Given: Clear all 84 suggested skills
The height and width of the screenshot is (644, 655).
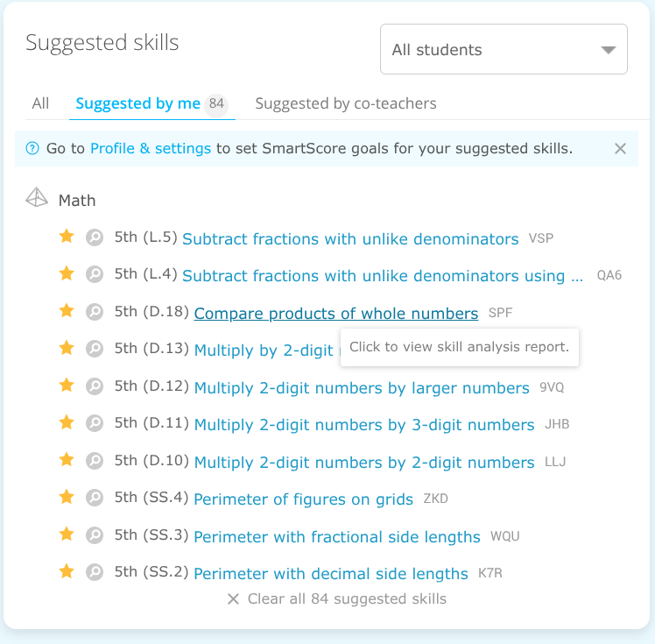Looking at the screenshot, I should [337, 598].
